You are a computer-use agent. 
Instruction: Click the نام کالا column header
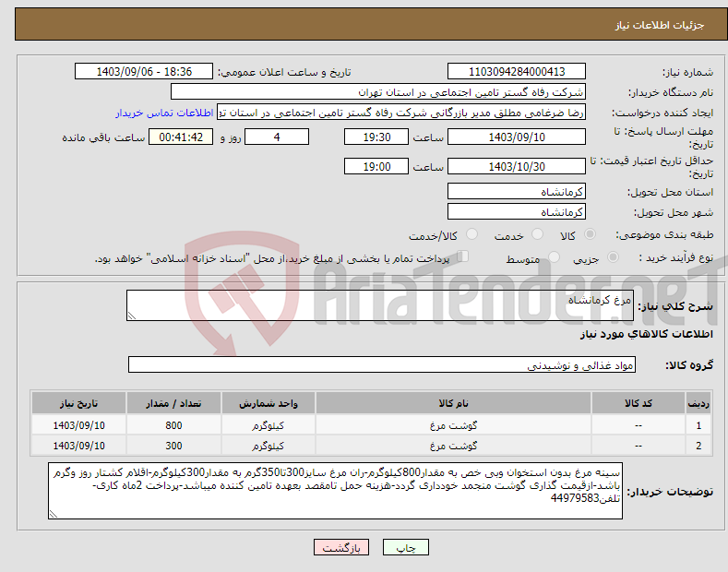click(454, 403)
